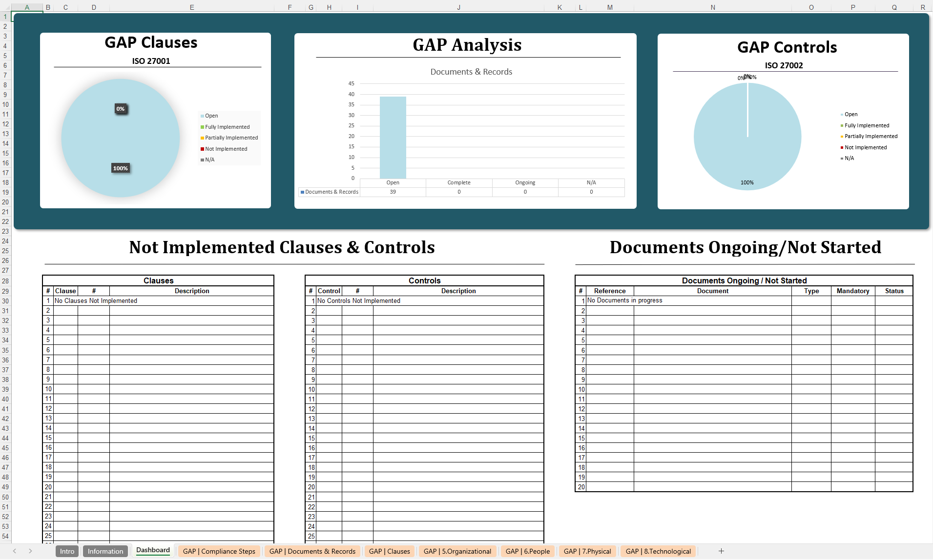This screenshot has width=933, height=560.
Task: Switch to the GAP | 7.Physical sheet
Action: (x=587, y=551)
